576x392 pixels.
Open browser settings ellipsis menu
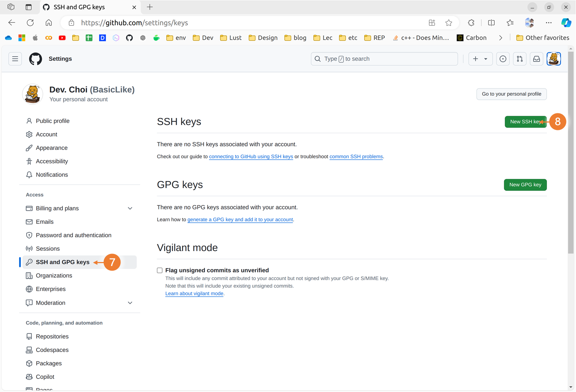[x=549, y=23]
